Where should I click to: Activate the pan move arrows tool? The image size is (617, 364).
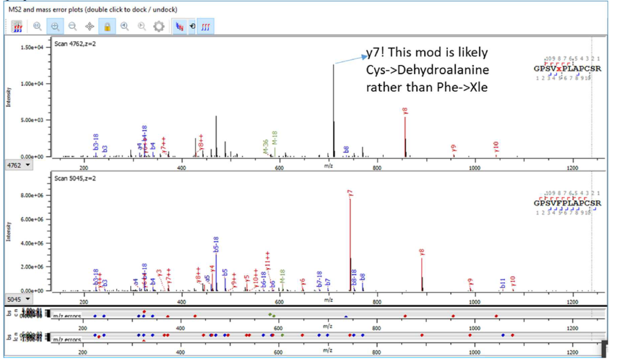tap(90, 26)
